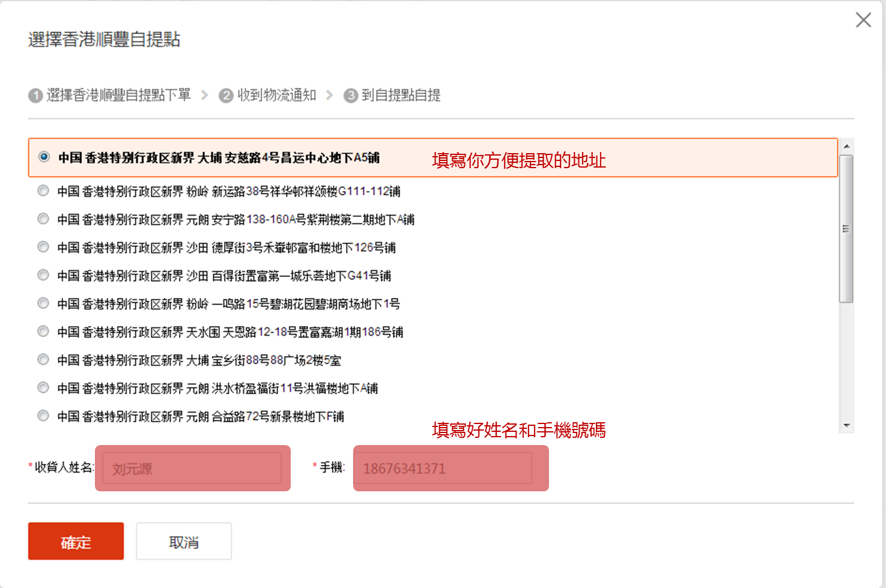
Task: Close the pickup point dialog
Action: (x=863, y=20)
